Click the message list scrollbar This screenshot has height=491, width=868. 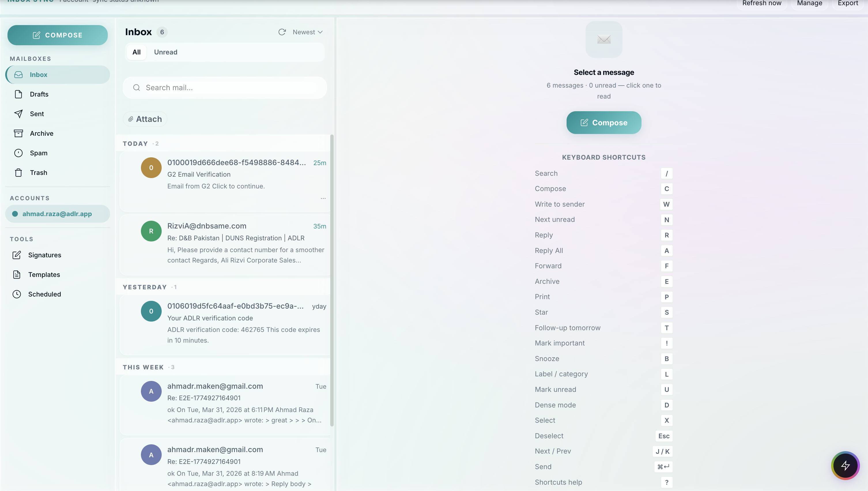tap(332, 280)
